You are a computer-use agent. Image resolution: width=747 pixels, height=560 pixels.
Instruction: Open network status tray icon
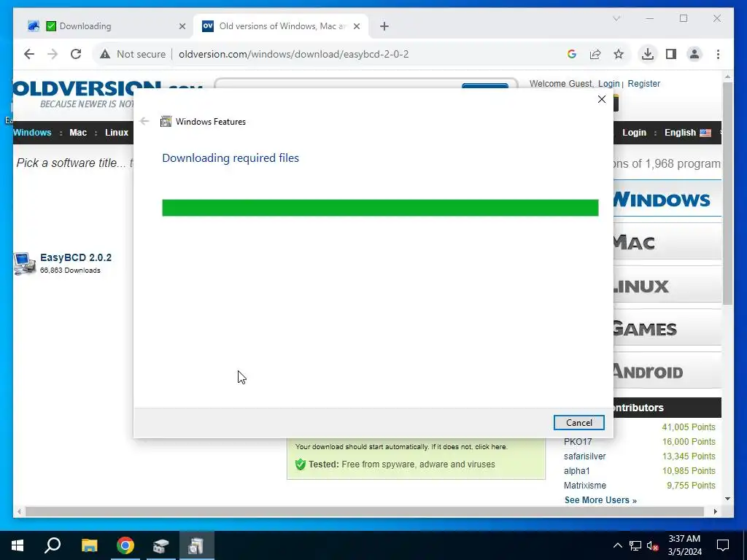coord(635,545)
